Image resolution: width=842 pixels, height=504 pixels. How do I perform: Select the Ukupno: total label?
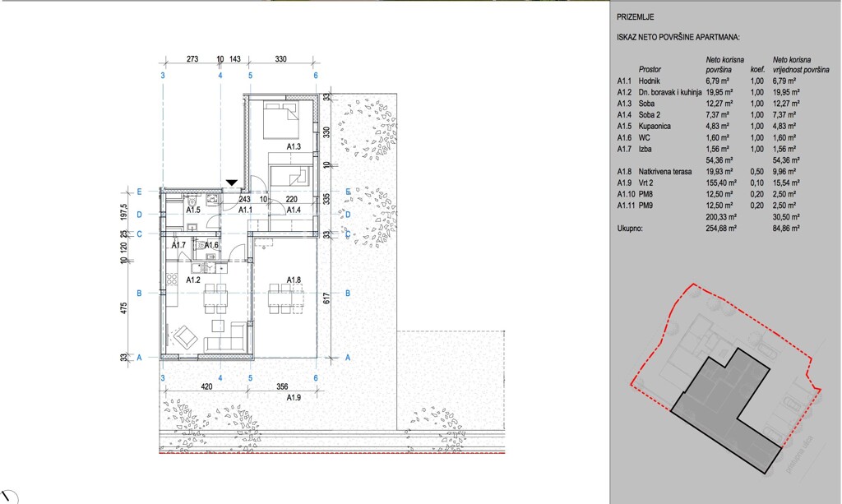tap(629, 228)
